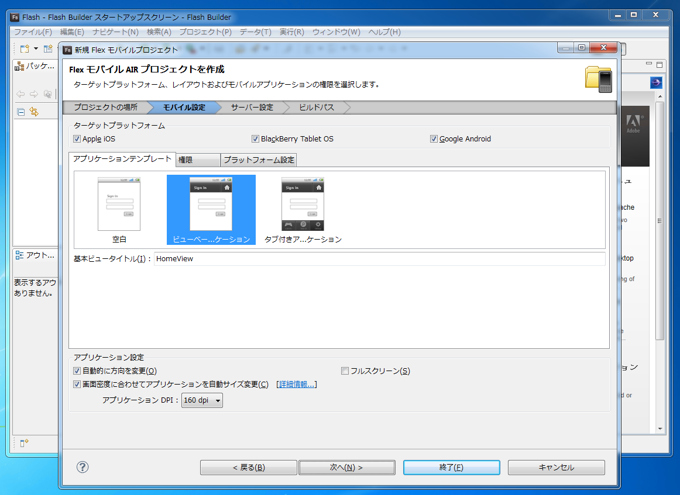Click scroll down arrow in start page
The image size is (680, 495).
(x=660, y=429)
